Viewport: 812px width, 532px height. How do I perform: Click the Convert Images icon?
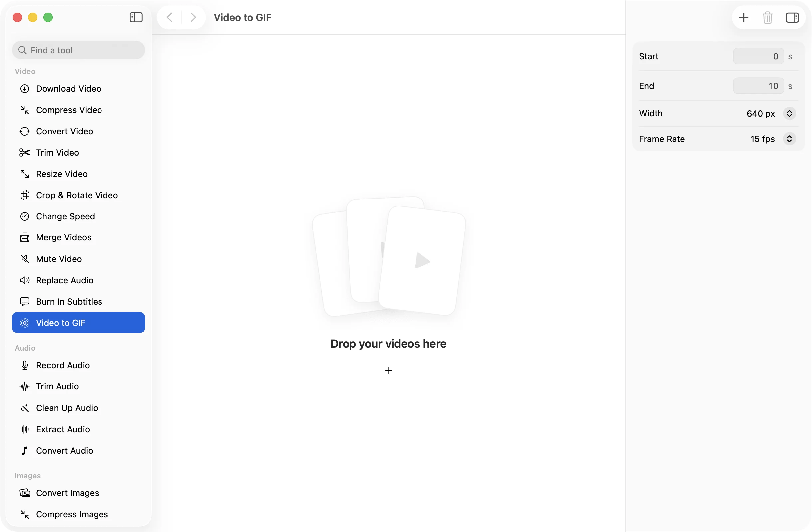pos(25,493)
